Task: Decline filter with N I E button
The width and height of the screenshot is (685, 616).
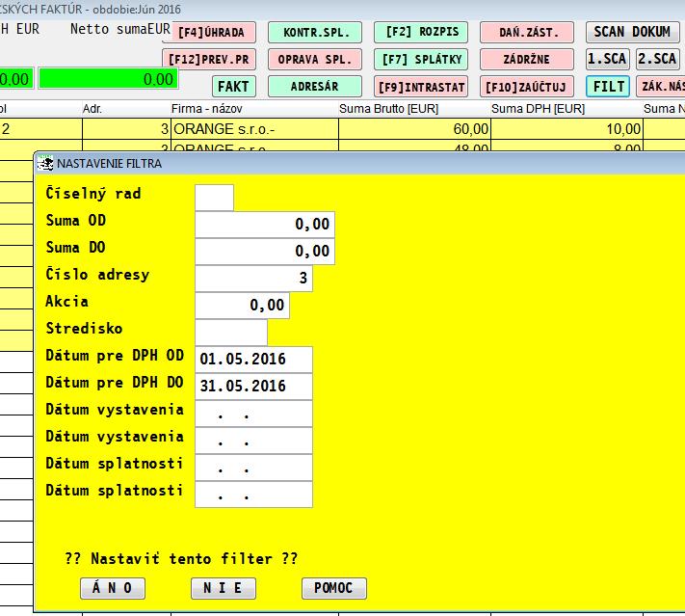Action: 224,588
